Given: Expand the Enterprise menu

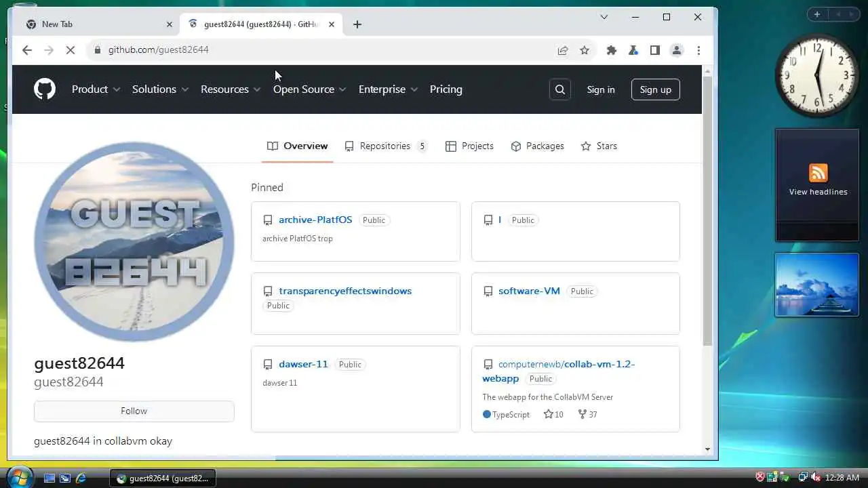Looking at the screenshot, I should click(388, 89).
